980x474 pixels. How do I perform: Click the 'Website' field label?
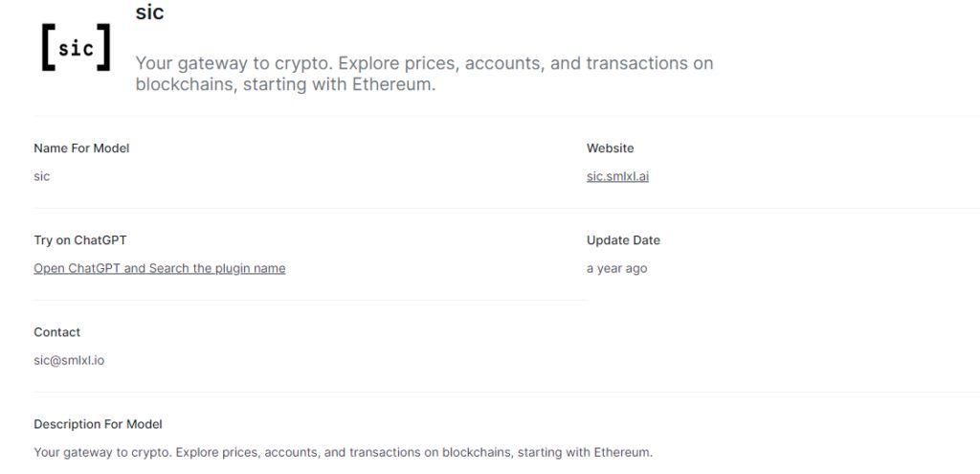pyautogui.click(x=611, y=148)
